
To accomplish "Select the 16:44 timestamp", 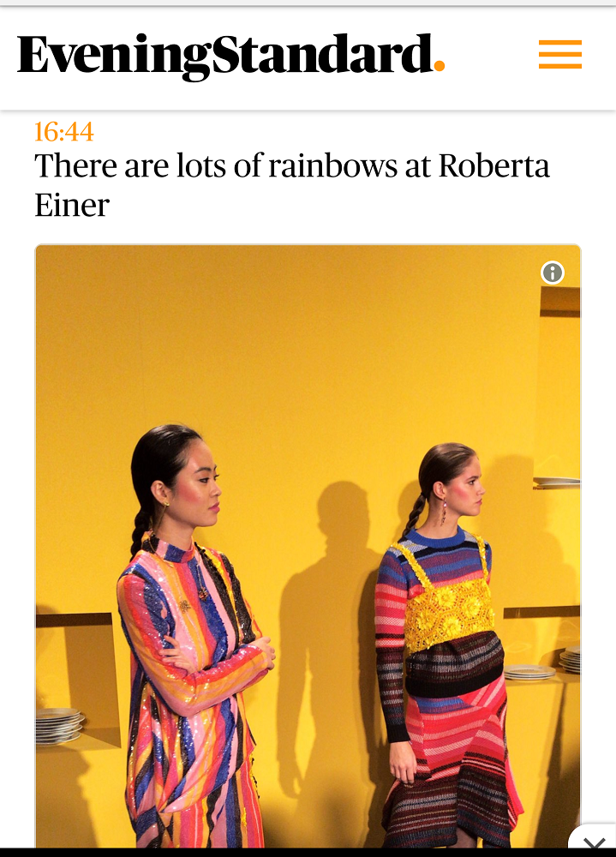I will point(64,132).
